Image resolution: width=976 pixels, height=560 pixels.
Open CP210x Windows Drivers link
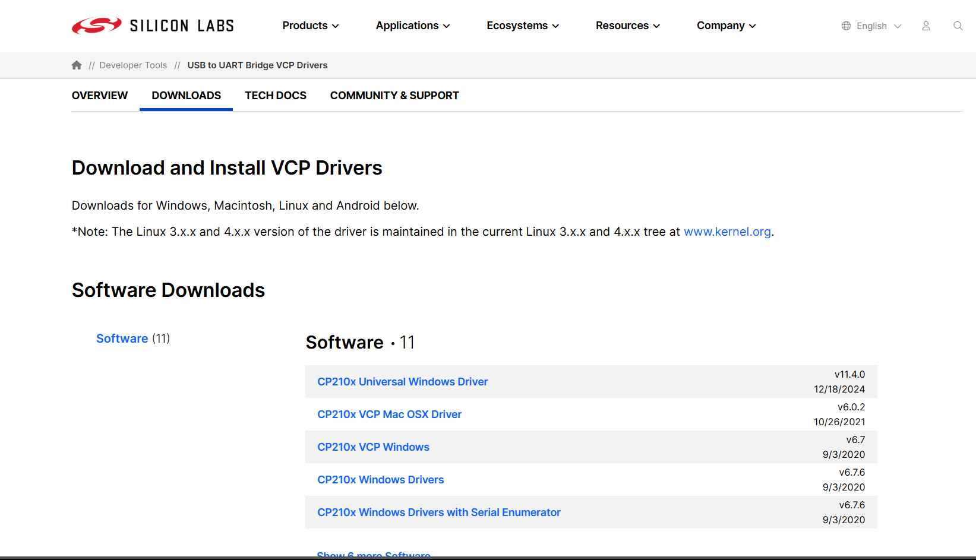coord(381,480)
